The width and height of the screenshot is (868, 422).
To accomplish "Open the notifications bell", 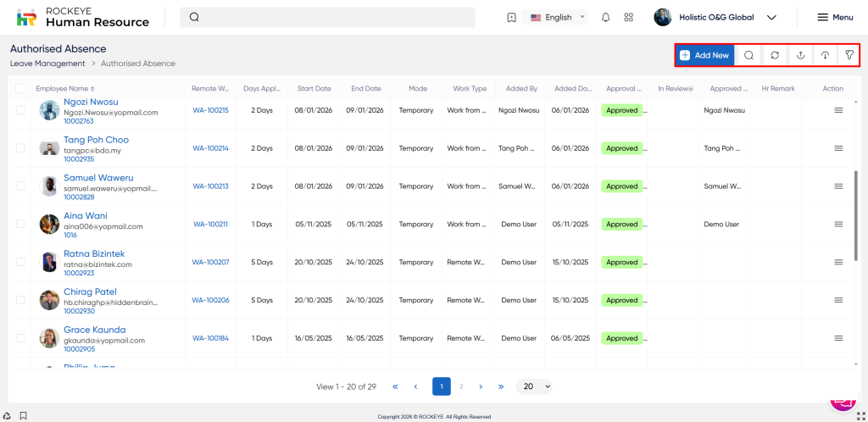I will tap(605, 17).
